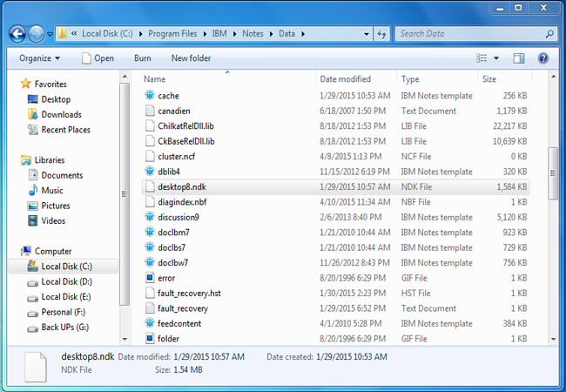Expand the address bar history dropdown
Screen dimensions: 566x392
coord(366,34)
